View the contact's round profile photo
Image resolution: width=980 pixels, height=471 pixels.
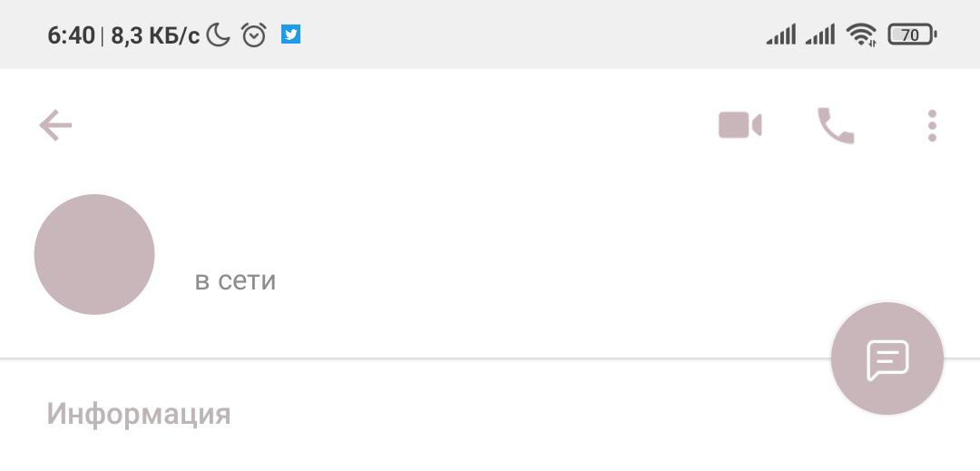[94, 254]
